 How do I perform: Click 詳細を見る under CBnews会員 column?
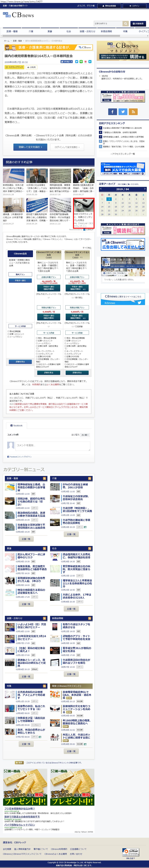click(x=20, y=362)
